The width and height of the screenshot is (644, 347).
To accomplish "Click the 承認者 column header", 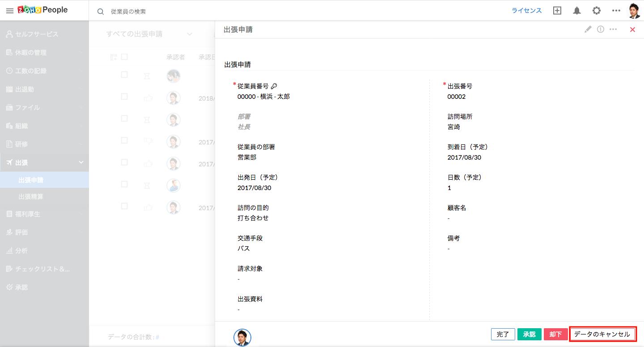I will 176,57.
